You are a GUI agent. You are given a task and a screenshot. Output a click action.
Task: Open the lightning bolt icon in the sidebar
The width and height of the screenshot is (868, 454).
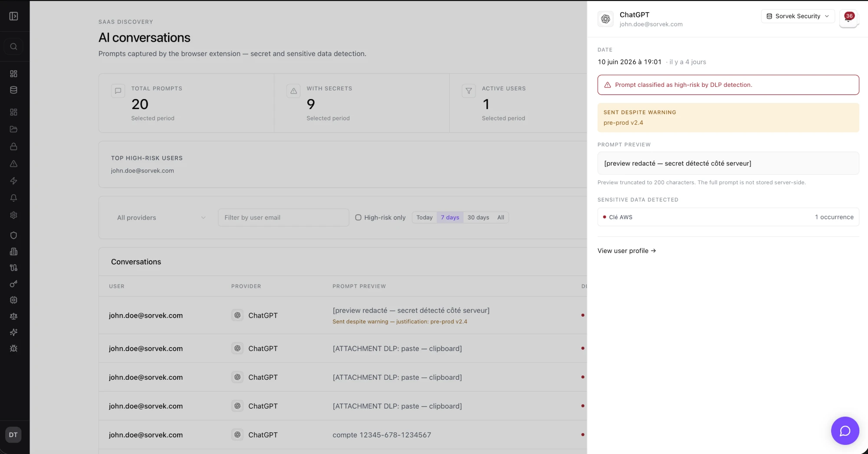(13, 181)
